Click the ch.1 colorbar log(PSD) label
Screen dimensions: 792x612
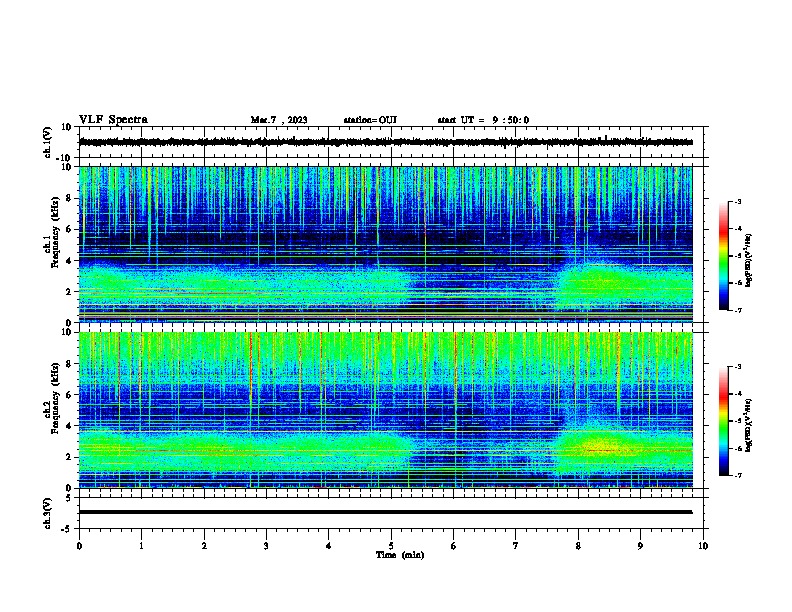pos(749,261)
